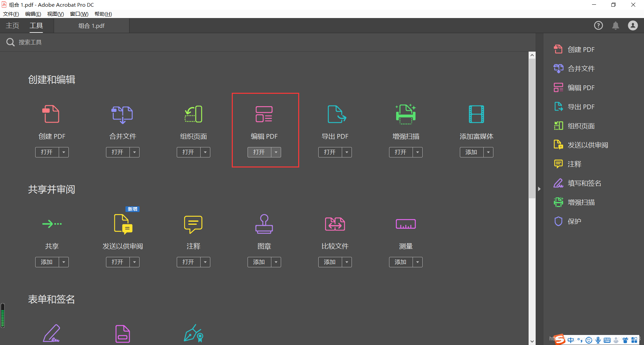Open the 窗口(W) menu
Image resolution: width=644 pixels, height=345 pixels.
(x=79, y=14)
